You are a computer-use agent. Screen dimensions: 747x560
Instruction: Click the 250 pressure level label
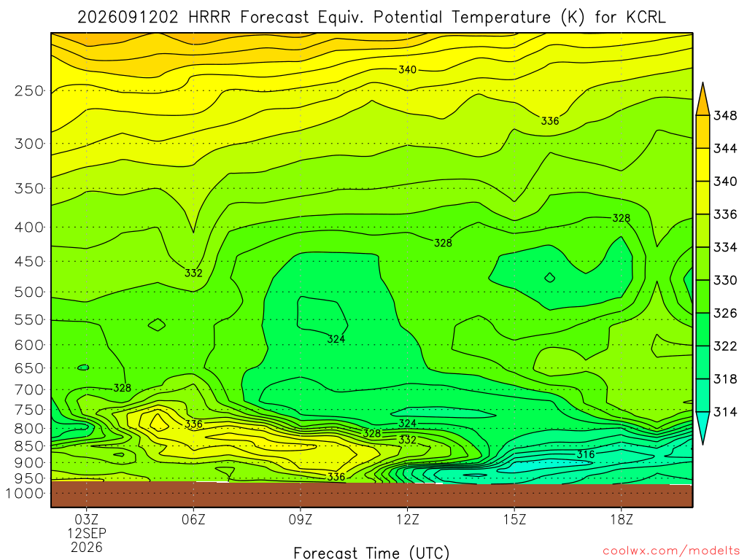[29, 90]
